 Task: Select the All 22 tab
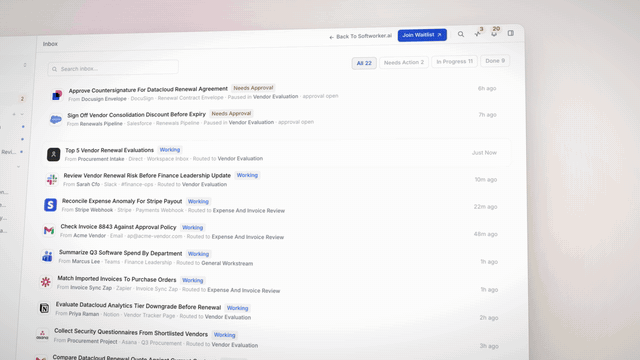tap(364, 63)
